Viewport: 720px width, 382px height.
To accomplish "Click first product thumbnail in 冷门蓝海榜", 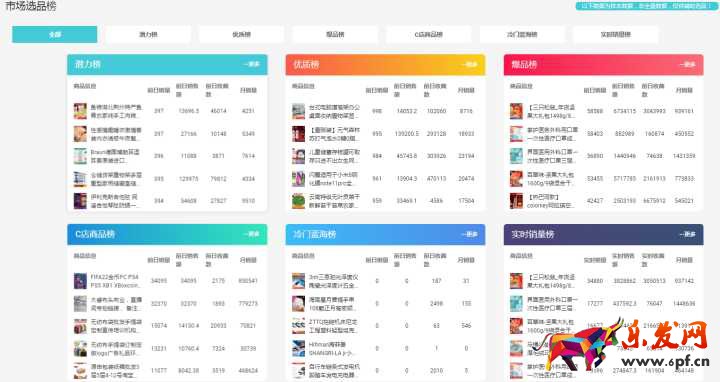I will (298, 281).
